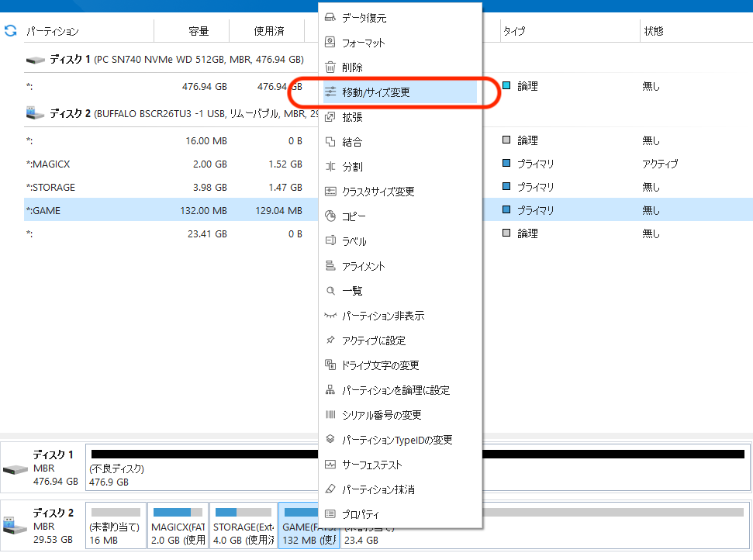The height and width of the screenshot is (560, 753).
Task: Click the 拡張 arrow icon
Action: point(330,116)
